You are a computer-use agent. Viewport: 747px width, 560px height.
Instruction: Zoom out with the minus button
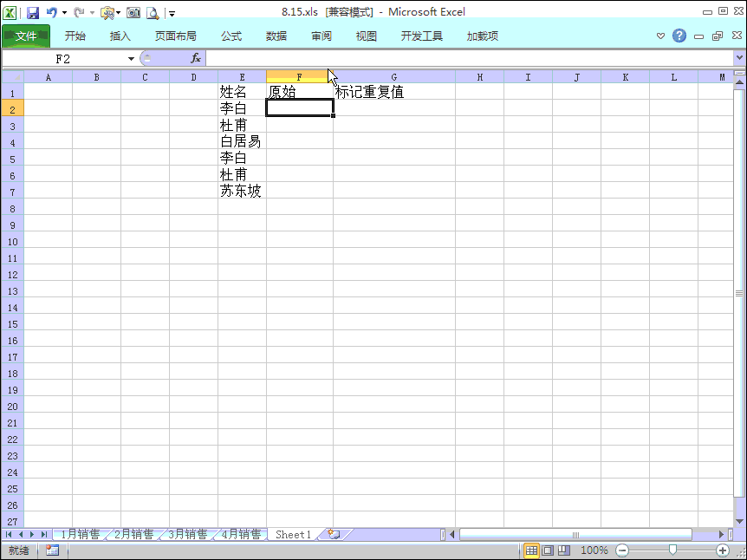(x=622, y=550)
